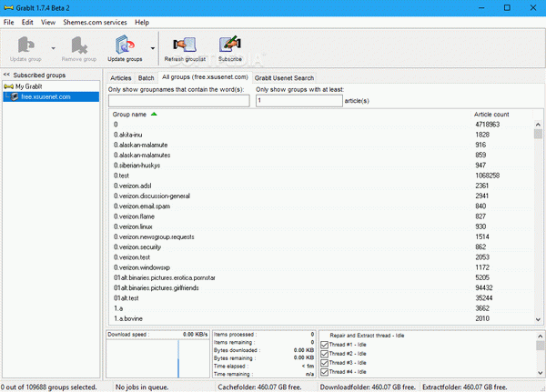The height and width of the screenshot is (392, 546).
Task: Open the File menu
Action: [x=9, y=22]
